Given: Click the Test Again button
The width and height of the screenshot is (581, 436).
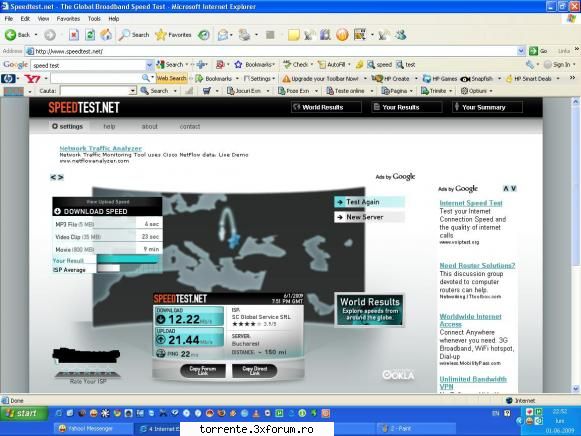Looking at the screenshot, I should coord(369,202).
